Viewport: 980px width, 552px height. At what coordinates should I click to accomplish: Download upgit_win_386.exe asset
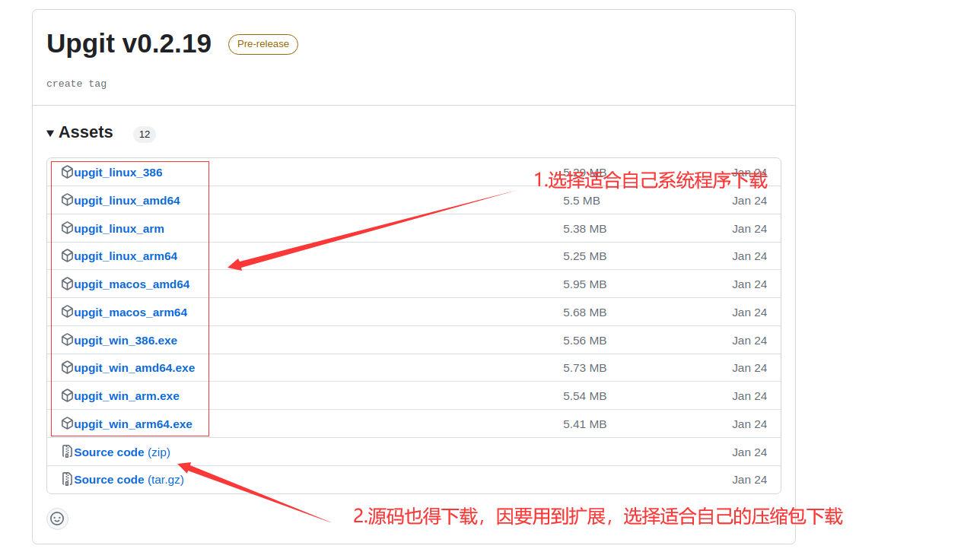(x=126, y=341)
